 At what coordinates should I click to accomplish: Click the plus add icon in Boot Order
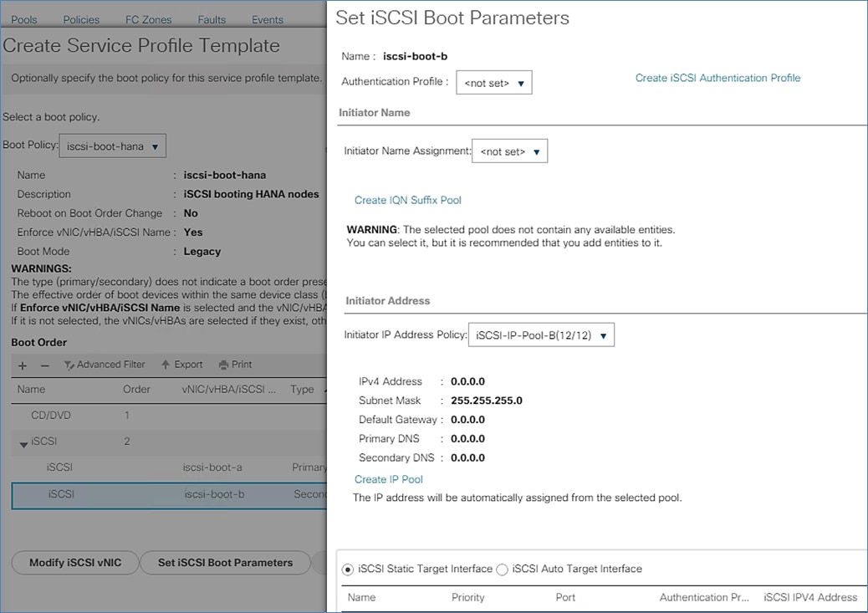23,365
